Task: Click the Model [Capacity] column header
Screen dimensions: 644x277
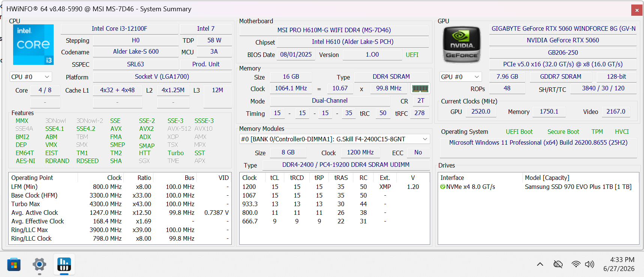Action: [581, 178]
